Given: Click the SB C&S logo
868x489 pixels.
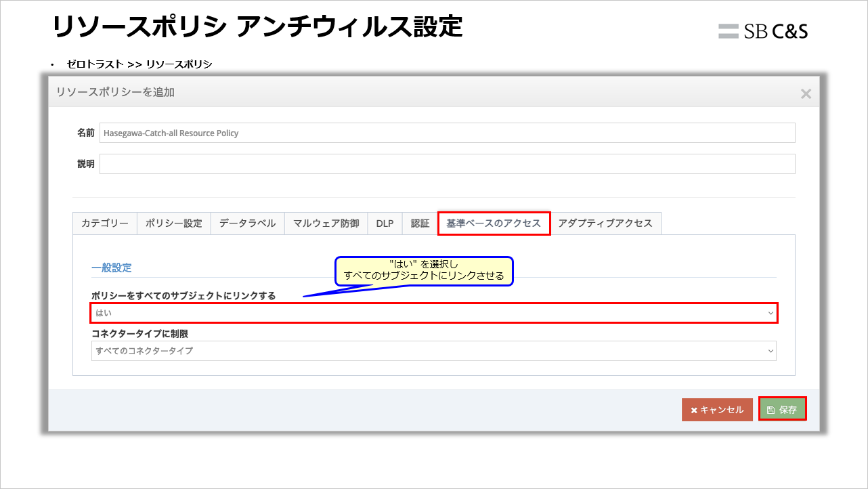Looking at the screenshot, I should (763, 31).
